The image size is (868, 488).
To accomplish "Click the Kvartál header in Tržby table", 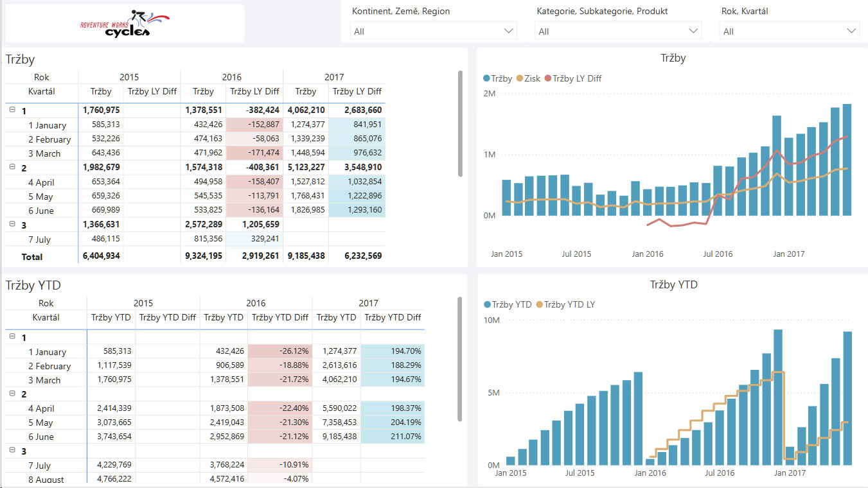I will click(x=42, y=91).
